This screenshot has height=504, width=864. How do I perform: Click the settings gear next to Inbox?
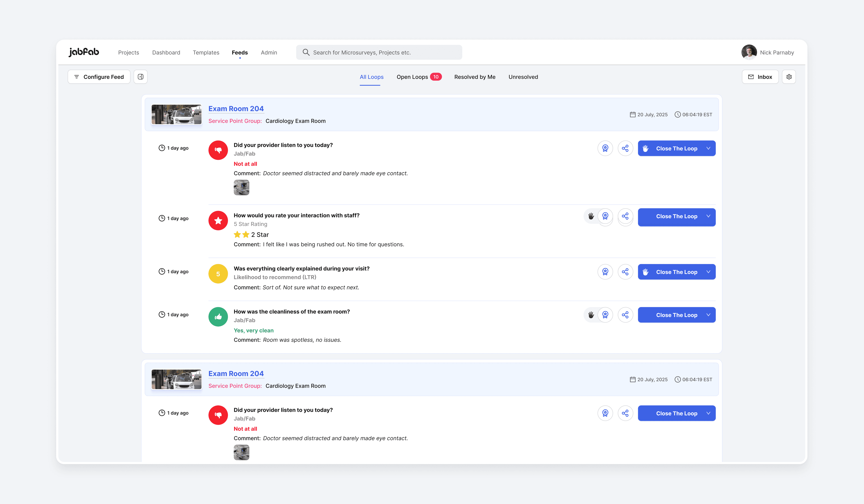coord(789,77)
